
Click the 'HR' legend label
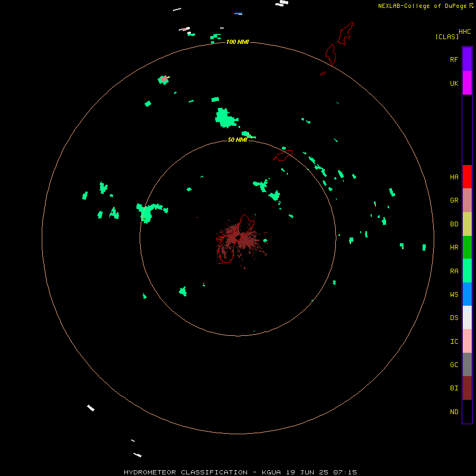(x=454, y=248)
